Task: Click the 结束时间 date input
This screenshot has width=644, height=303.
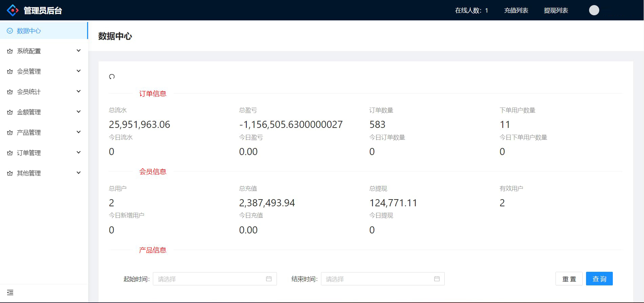Action: pos(383,279)
